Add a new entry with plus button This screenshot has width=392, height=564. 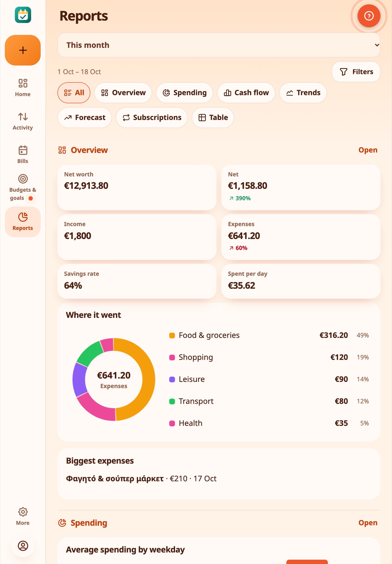click(23, 50)
